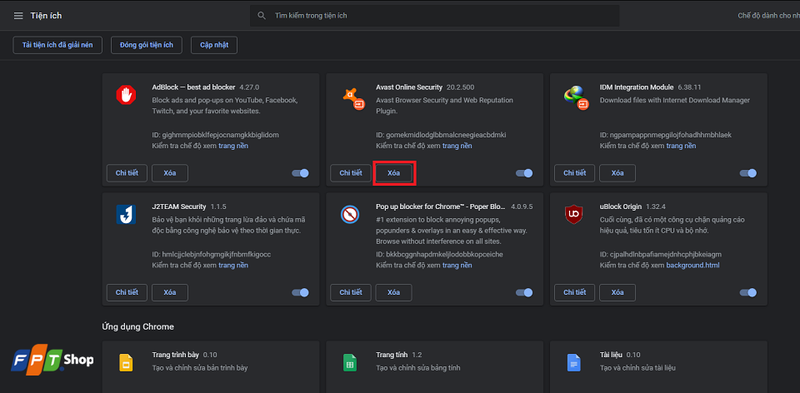
Task: Click the Đóng gói tiện ích button
Action: click(146, 45)
